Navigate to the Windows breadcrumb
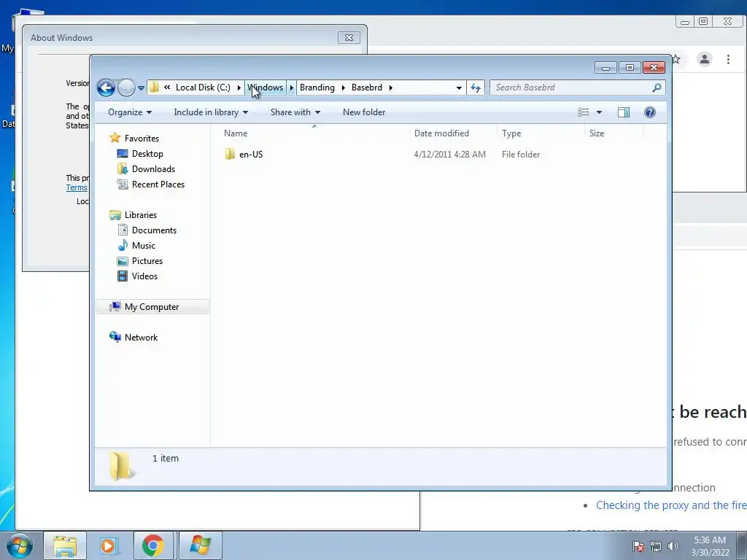The width and height of the screenshot is (747, 560). 266,87
